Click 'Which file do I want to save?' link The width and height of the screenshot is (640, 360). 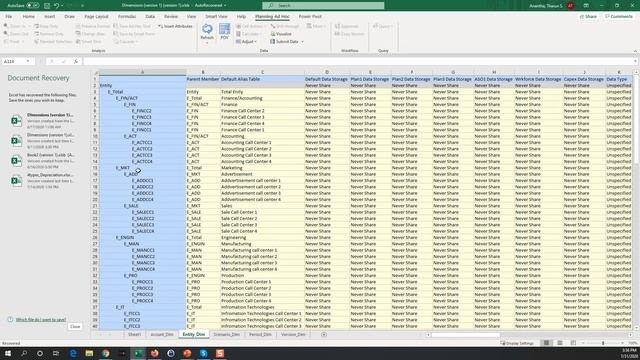point(41,320)
